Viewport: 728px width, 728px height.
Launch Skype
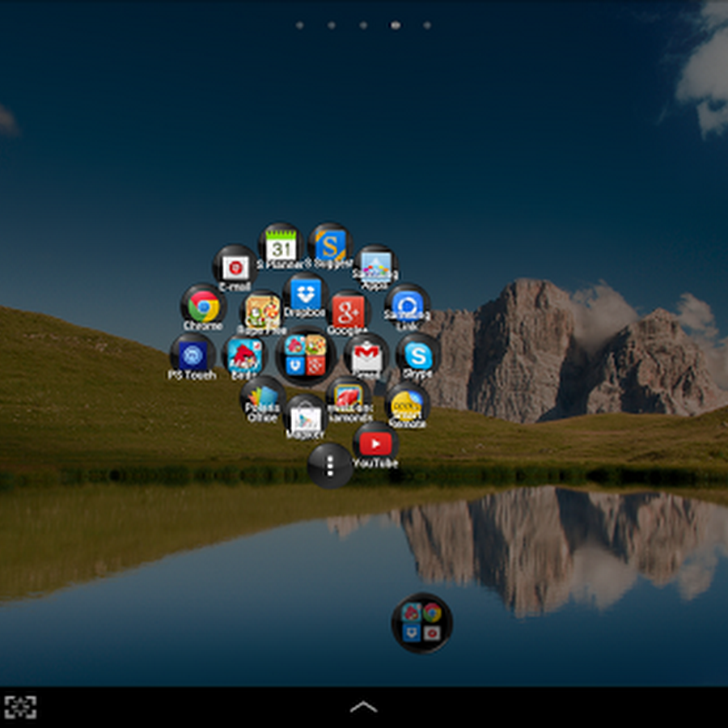(x=418, y=356)
